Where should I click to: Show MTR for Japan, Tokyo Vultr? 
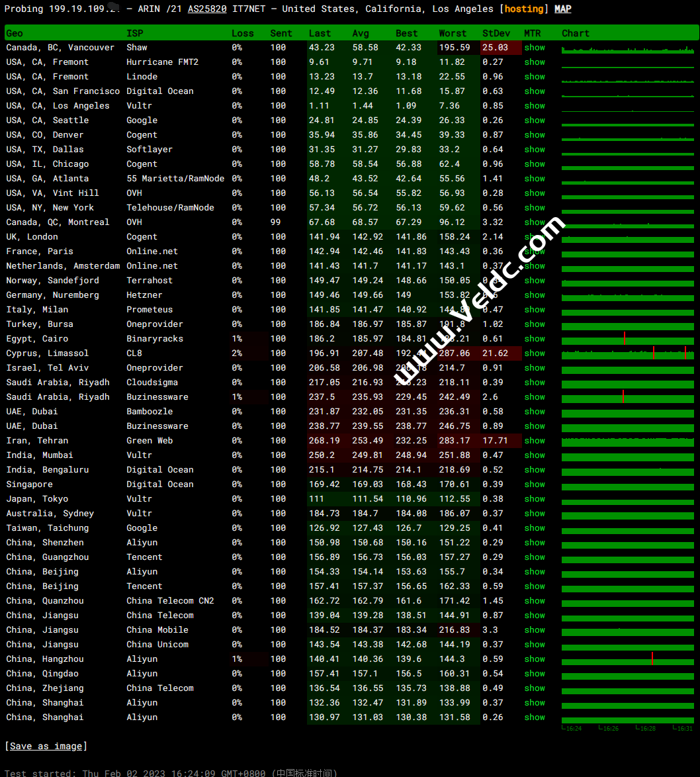point(535,499)
